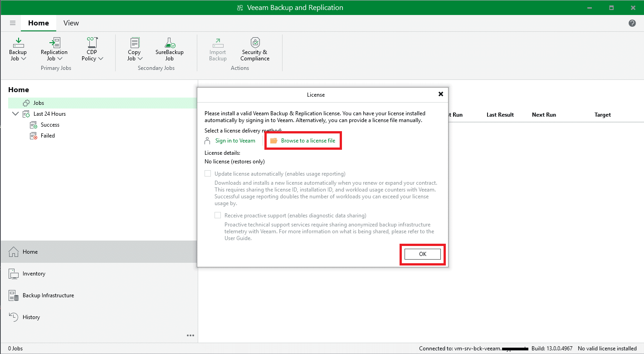
Task: Click Sign in to Veeam link
Action: coord(235,141)
